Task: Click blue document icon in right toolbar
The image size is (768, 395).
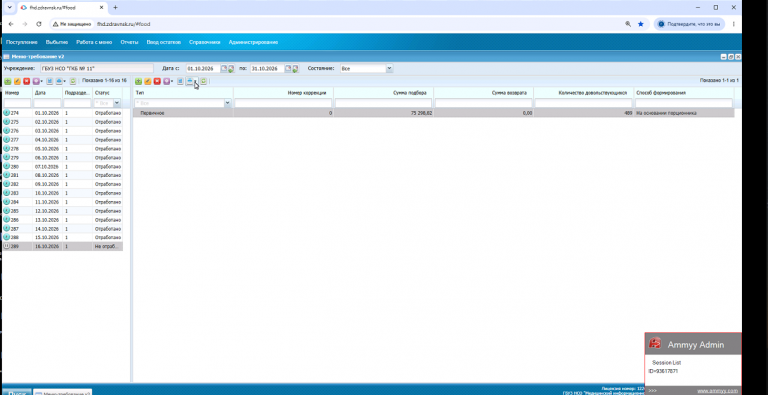Action: tap(180, 81)
